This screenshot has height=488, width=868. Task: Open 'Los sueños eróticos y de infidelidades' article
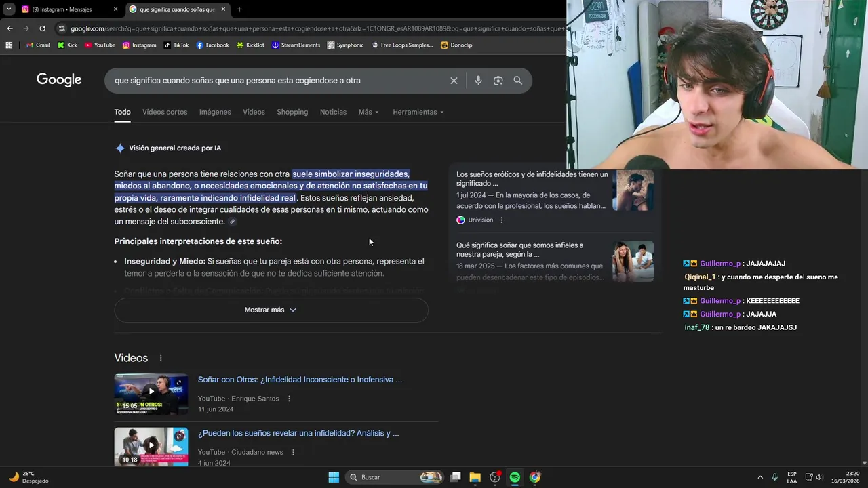point(532,179)
